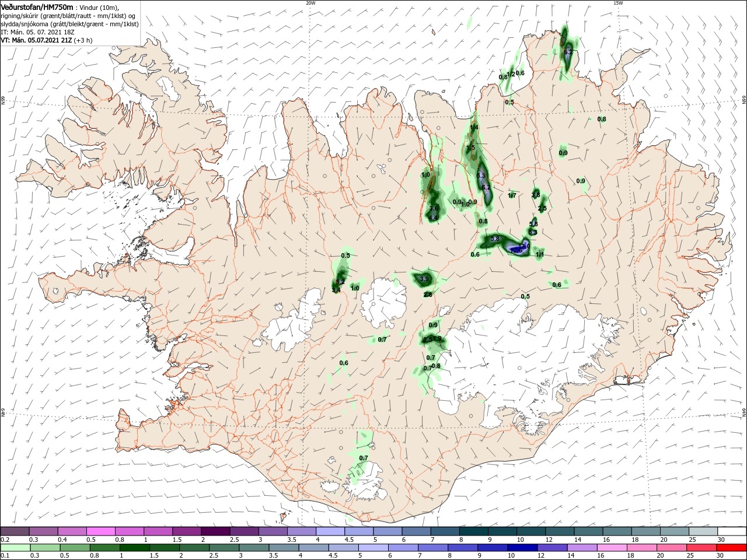Select the white swatch ending the upper snow scale
Viewport: 747px width, 560px height.
[731, 531]
